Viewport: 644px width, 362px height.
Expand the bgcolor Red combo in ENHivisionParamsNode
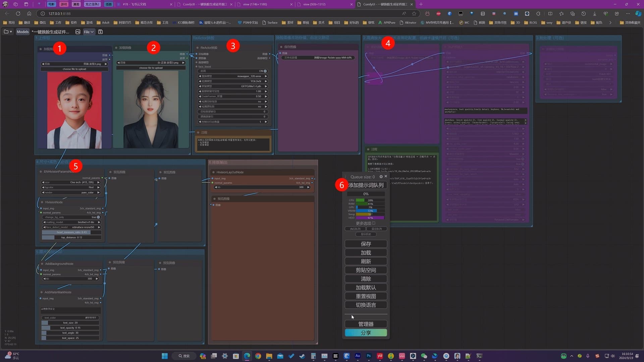pos(71,187)
